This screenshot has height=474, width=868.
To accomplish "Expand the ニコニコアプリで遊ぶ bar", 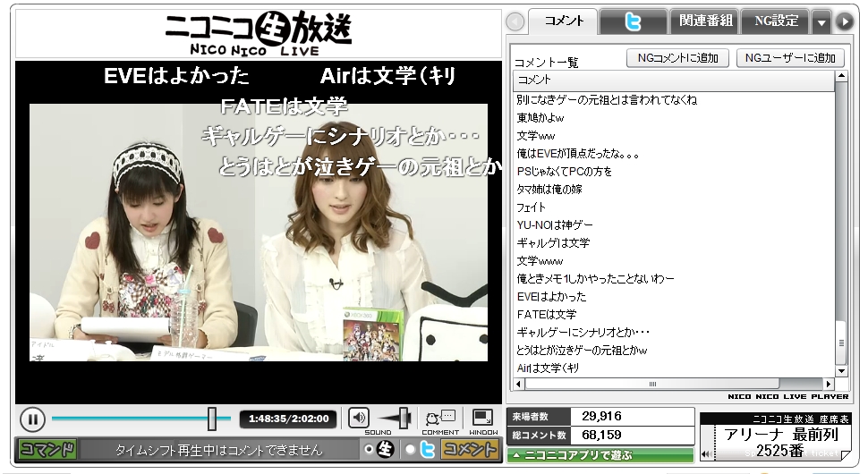I will coord(600,455).
